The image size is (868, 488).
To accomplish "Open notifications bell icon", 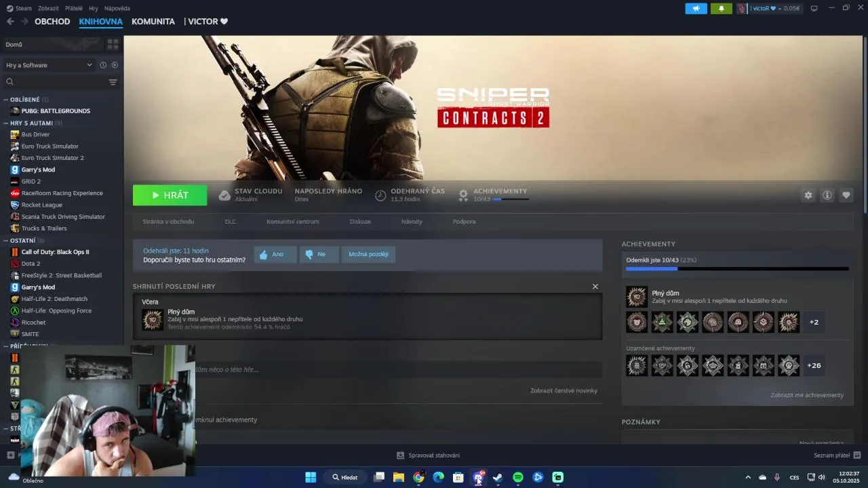I will coord(721,8).
